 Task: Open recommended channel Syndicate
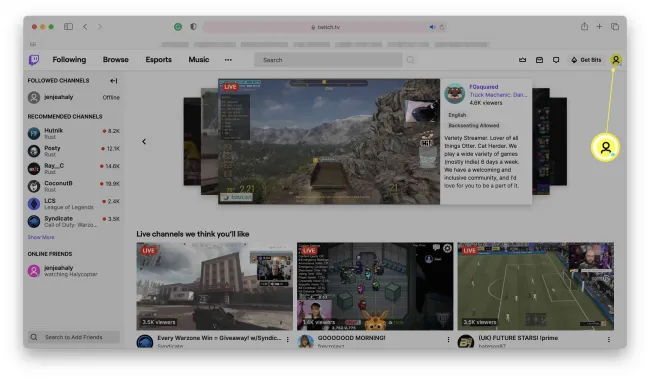(x=73, y=221)
